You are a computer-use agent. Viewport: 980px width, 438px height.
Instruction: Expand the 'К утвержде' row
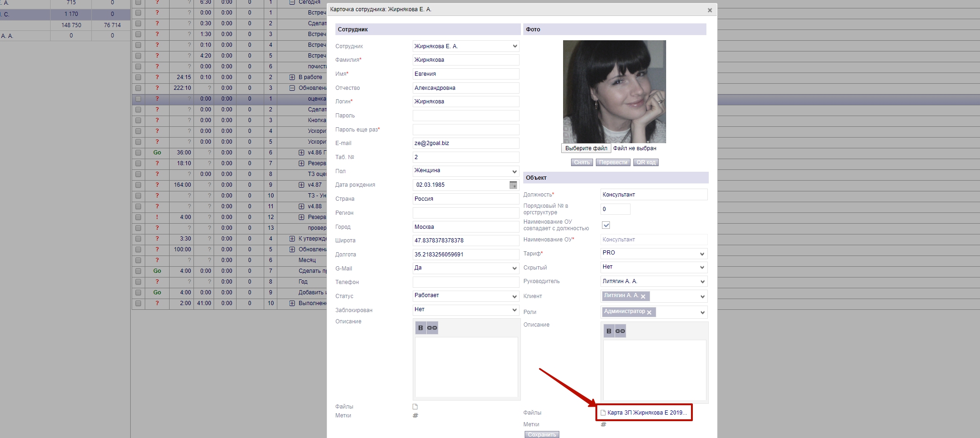point(292,239)
